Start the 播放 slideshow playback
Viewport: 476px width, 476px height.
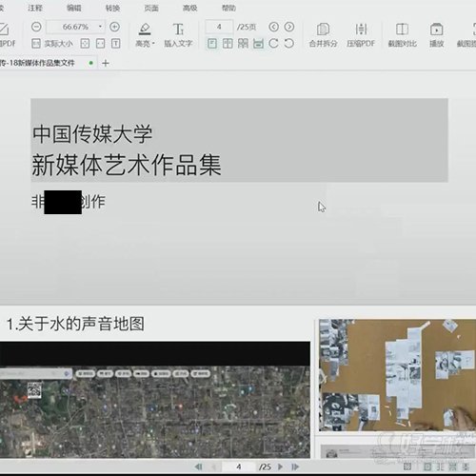coord(436,34)
